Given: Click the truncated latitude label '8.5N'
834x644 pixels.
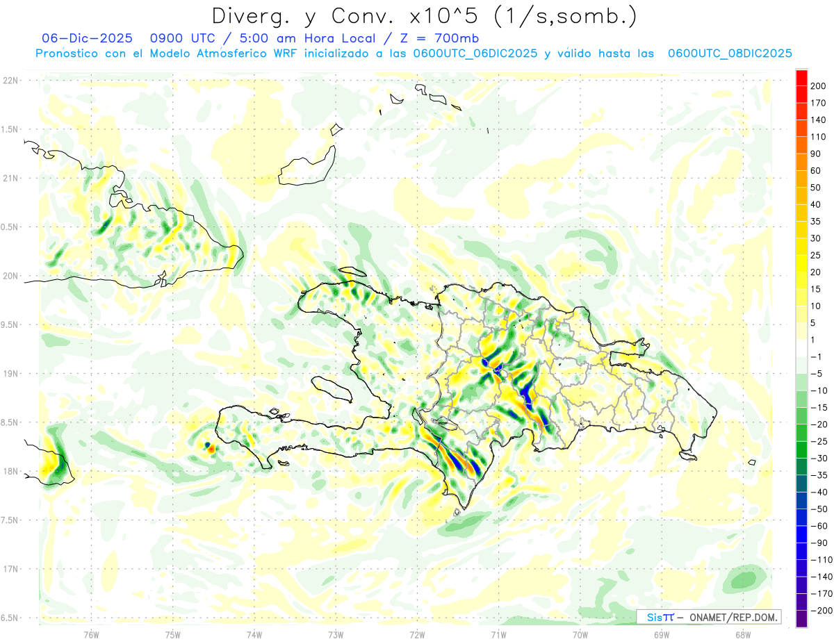Looking at the screenshot, I should pyautogui.click(x=9, y=422).
